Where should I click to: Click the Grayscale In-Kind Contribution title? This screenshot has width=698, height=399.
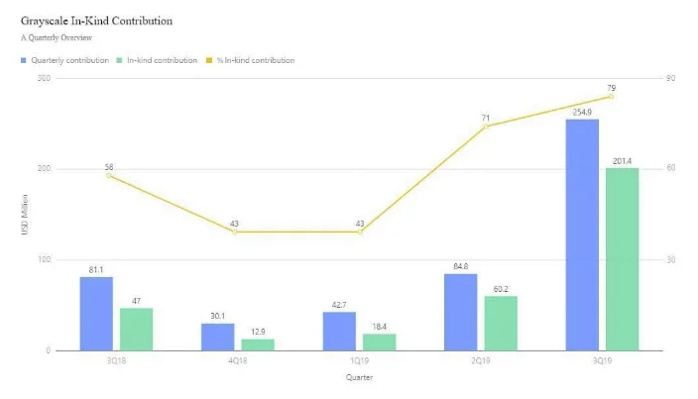[x=97, y=21]
